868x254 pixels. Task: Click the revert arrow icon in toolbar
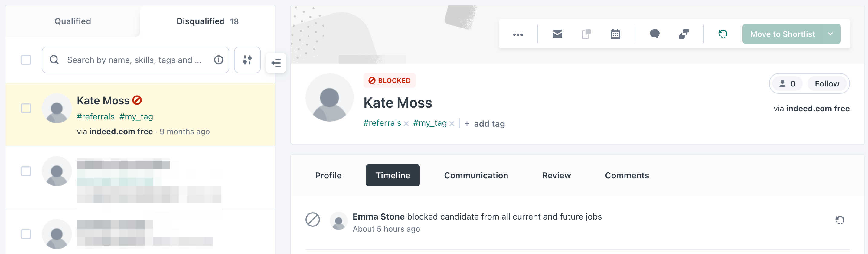point(723,34)
